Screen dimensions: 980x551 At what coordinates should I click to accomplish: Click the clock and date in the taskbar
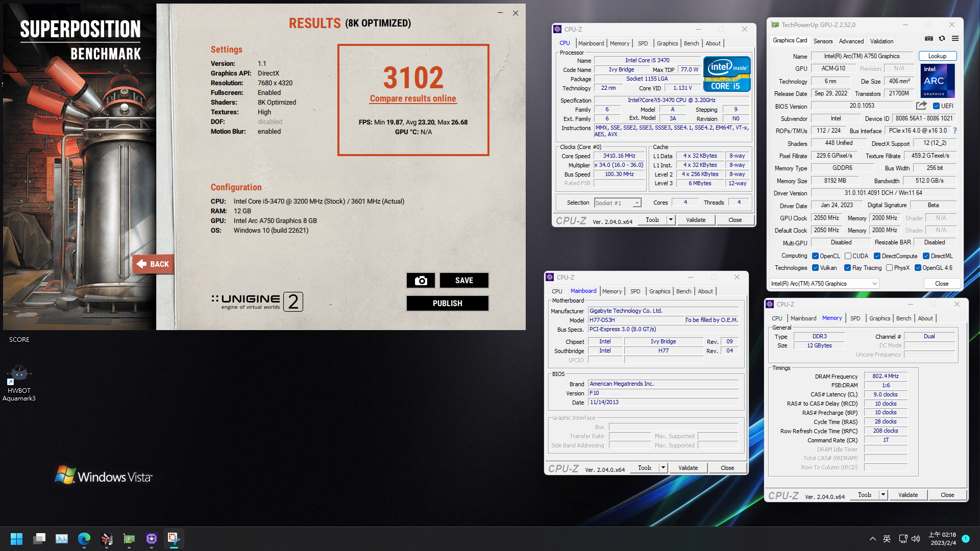click(943, 539)
